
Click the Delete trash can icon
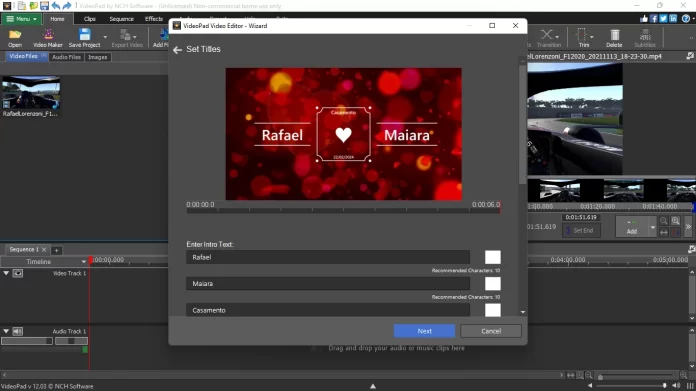pos(614,35)
